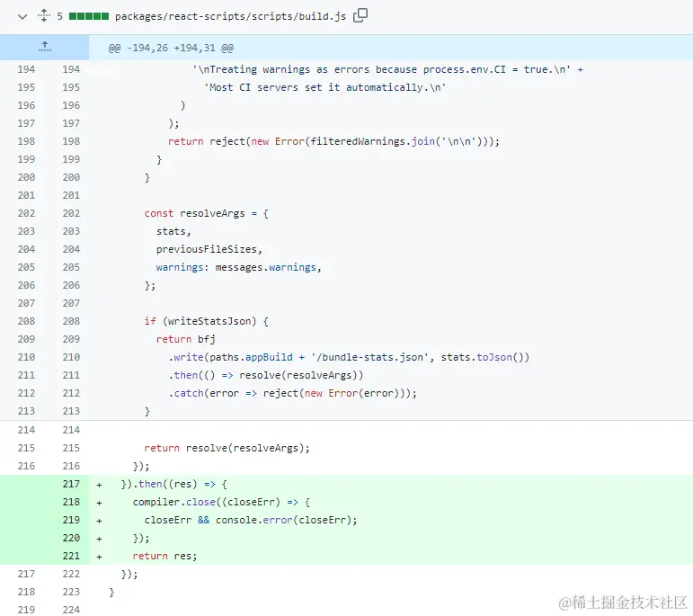Image resolution: width=693 pixels, height=616 pixels.
Task: Select new line number 217
Action: 71,484
